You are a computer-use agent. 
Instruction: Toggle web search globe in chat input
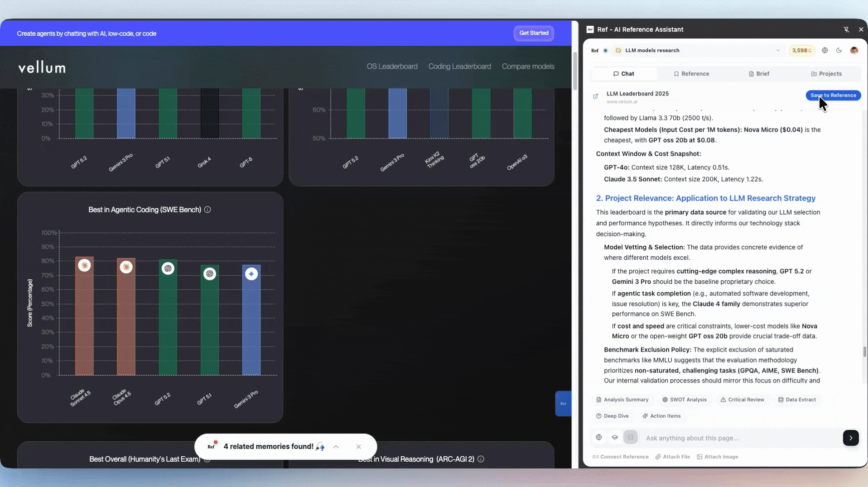click(x=599, y=437)
